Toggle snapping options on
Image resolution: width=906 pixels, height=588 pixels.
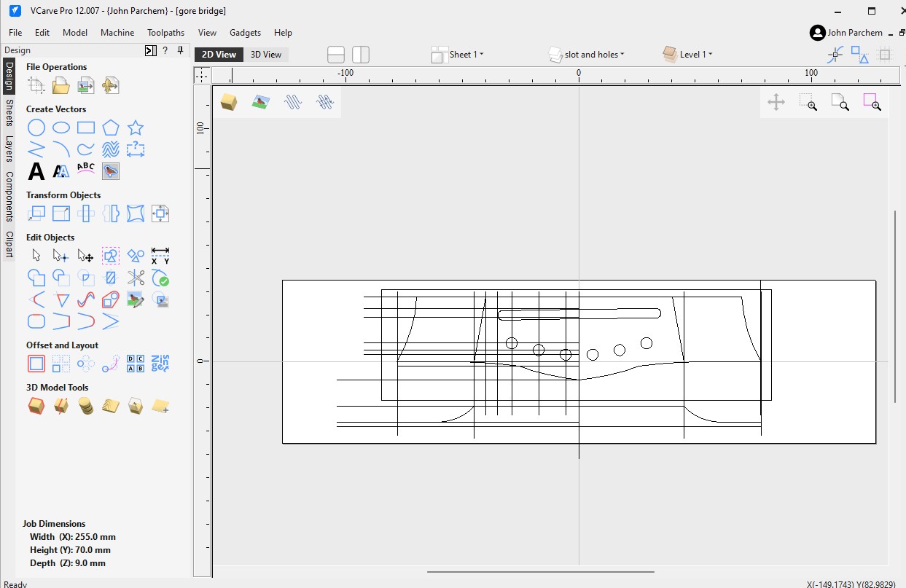(834, 54)
